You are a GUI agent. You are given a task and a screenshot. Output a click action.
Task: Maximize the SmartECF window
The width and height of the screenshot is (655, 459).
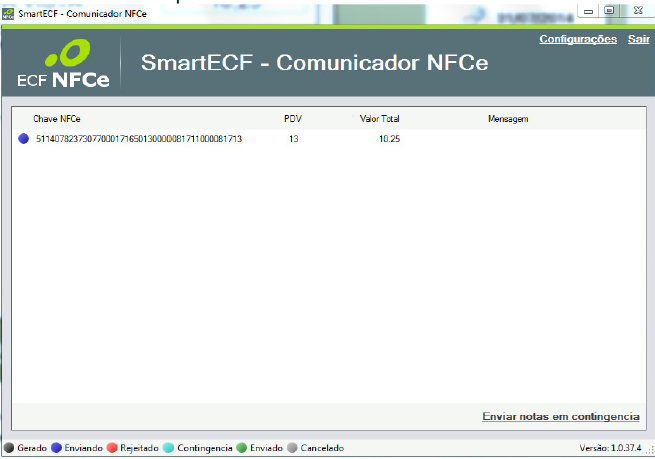click(609, 10)
